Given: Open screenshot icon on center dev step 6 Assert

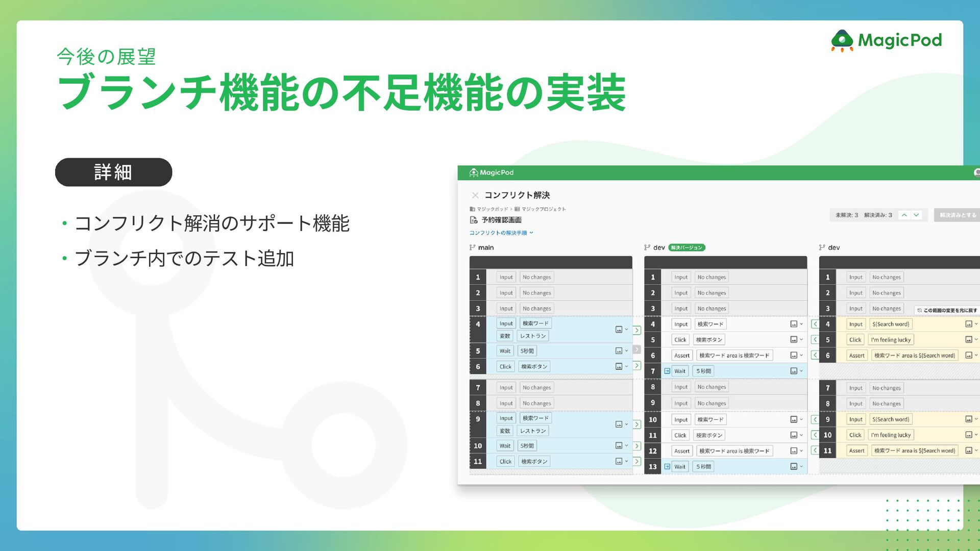Looking at the screenshot, I should pyautogui.click(x=794, y=355).
